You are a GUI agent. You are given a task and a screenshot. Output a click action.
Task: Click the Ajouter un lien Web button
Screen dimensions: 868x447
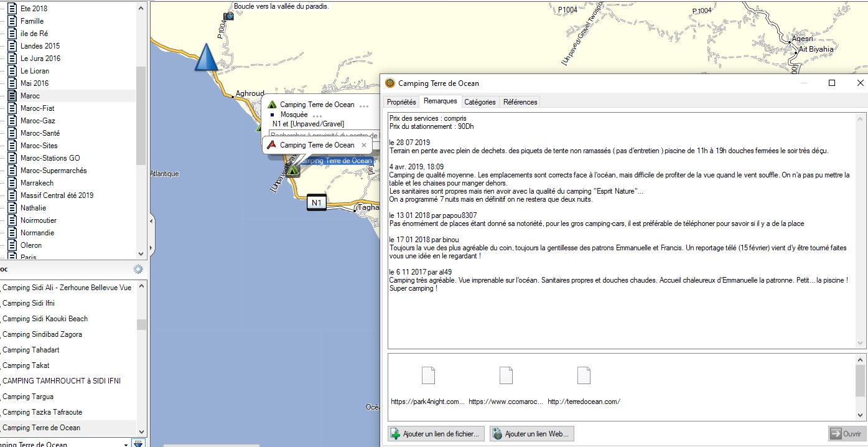(x=531, y=434)
